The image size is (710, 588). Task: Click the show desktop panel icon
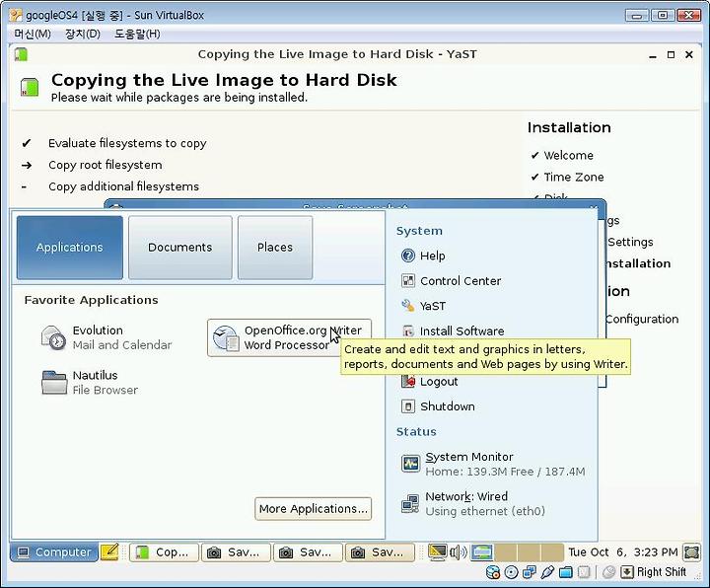tap(692, 552)
